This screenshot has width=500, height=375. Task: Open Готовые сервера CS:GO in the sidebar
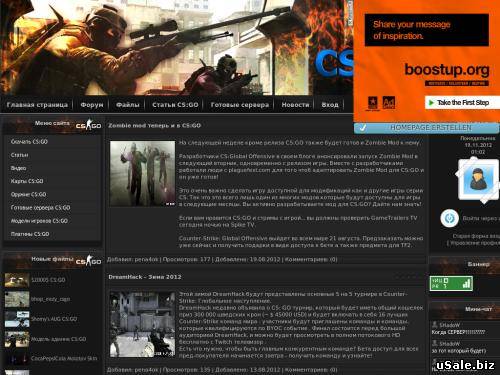click(x=41, y=208)
